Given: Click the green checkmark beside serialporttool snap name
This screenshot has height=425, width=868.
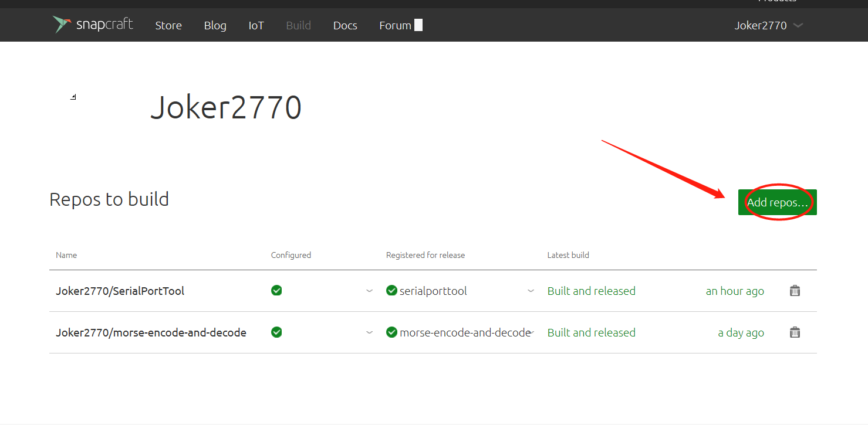Looking at the screenshot, I should 391,290.
